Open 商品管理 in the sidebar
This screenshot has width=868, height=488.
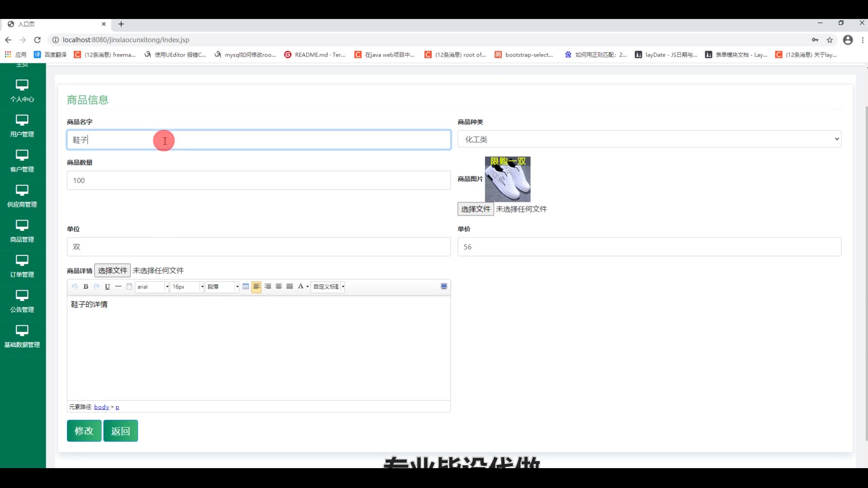(22, 231)
